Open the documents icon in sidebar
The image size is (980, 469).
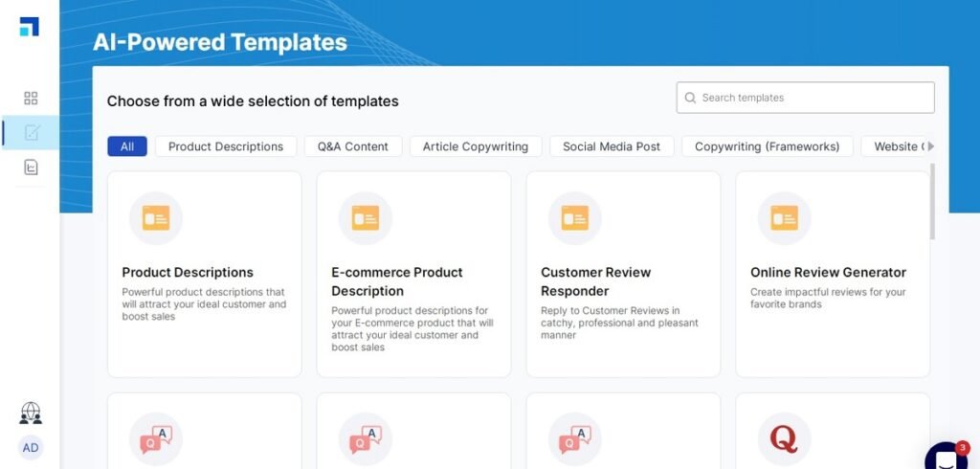pos(31,167)
